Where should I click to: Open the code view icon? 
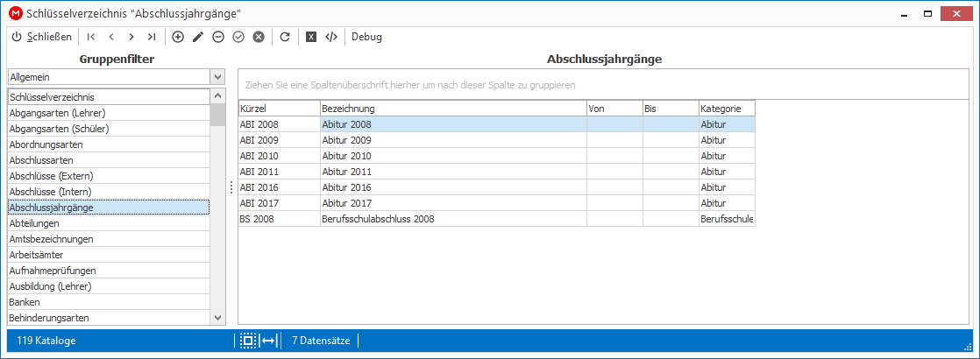(331, 37)
